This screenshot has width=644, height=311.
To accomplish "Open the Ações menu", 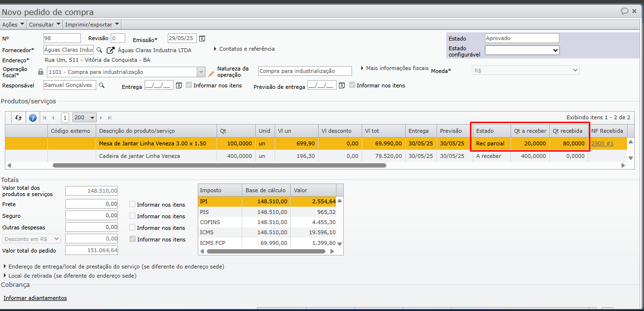I will click(x=13, y=24).
